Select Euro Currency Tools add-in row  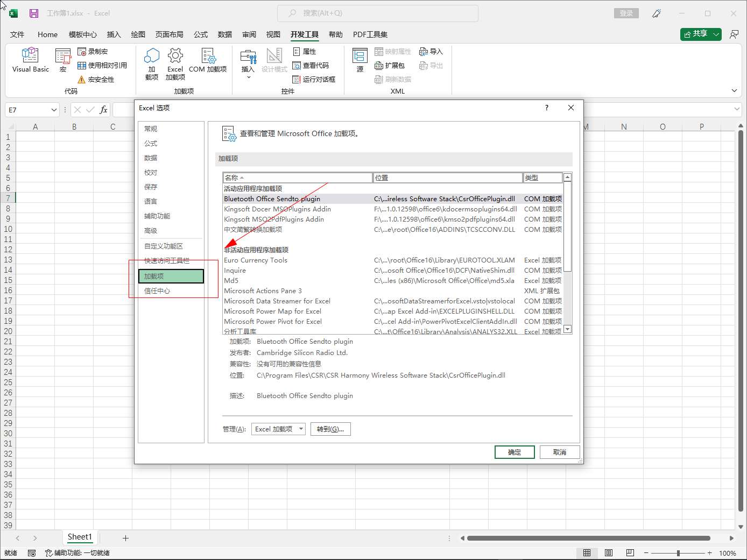coord(393,260)
